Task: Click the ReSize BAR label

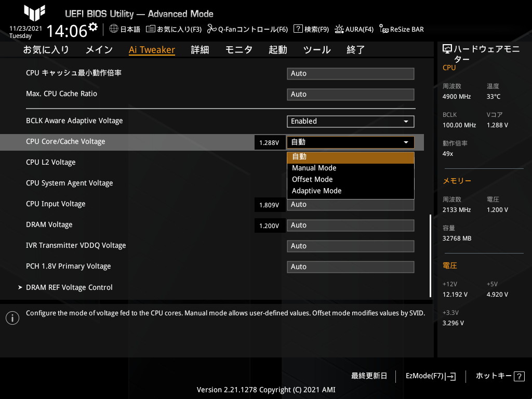Action: pyautogui.click(x=407, y=29)
